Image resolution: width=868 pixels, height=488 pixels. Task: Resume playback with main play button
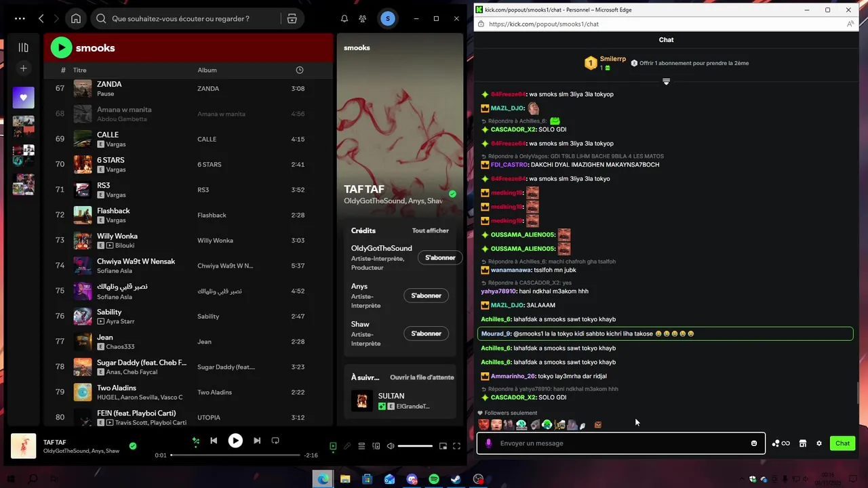tap(235, 441)
